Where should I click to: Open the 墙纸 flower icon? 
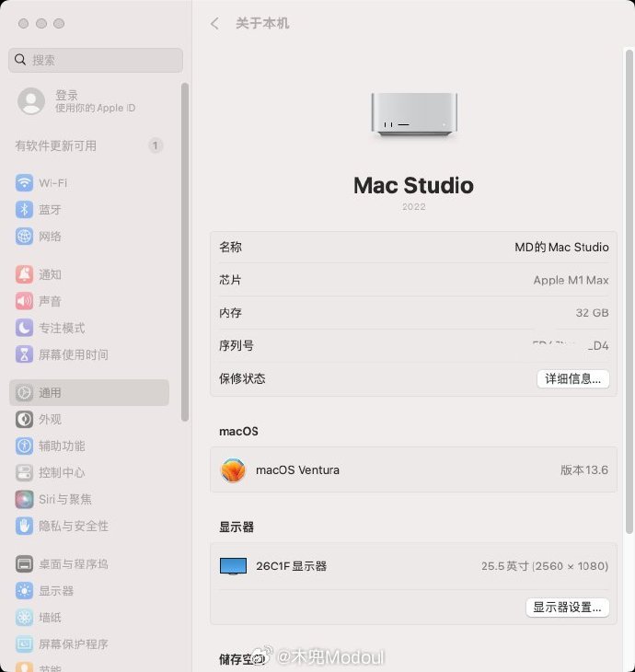click(25, 618)
